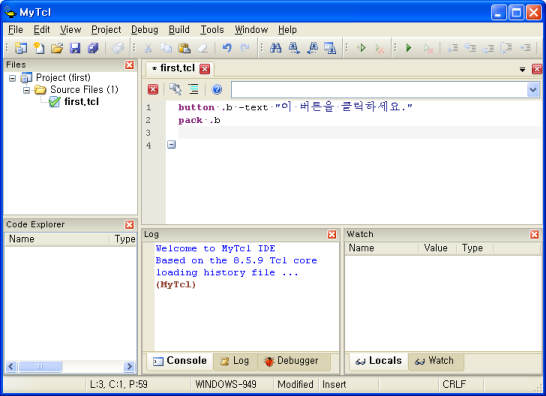The height and width of the screenshot is (396, 546).
Task: Click the Save All disks icon
Action: point(93,48)
